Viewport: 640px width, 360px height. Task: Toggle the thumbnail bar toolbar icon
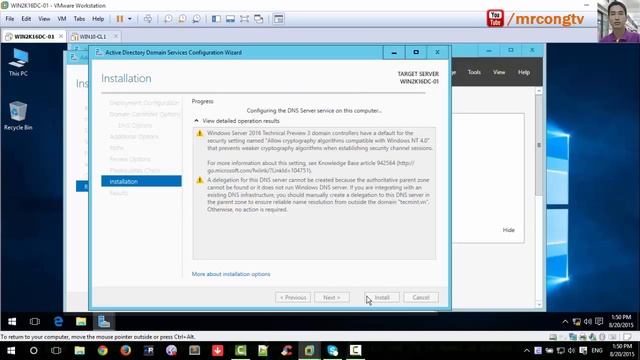click(230, 19)
